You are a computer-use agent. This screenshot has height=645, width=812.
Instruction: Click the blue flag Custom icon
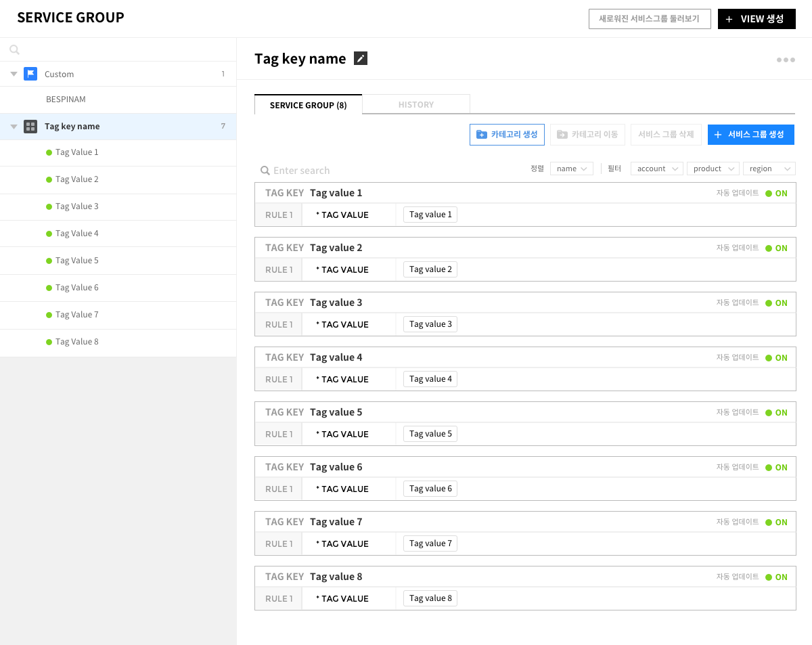[30, 74]
